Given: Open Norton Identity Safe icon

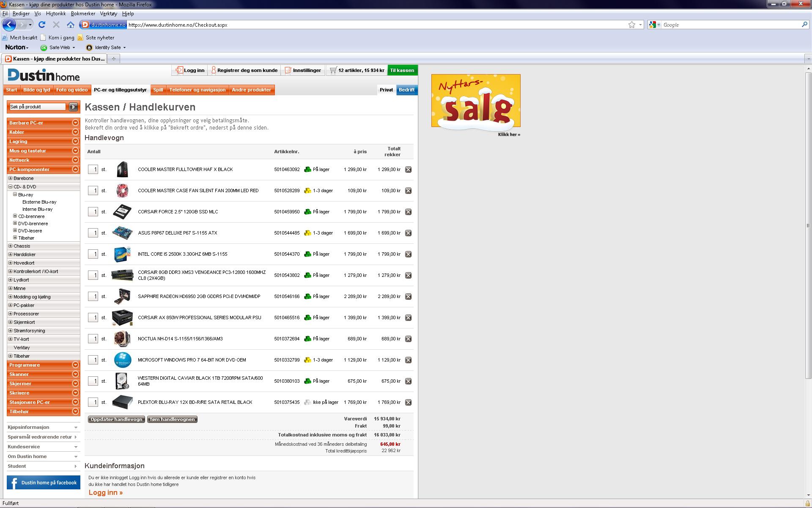Looking at the screenshot, I should pos(89,47).
